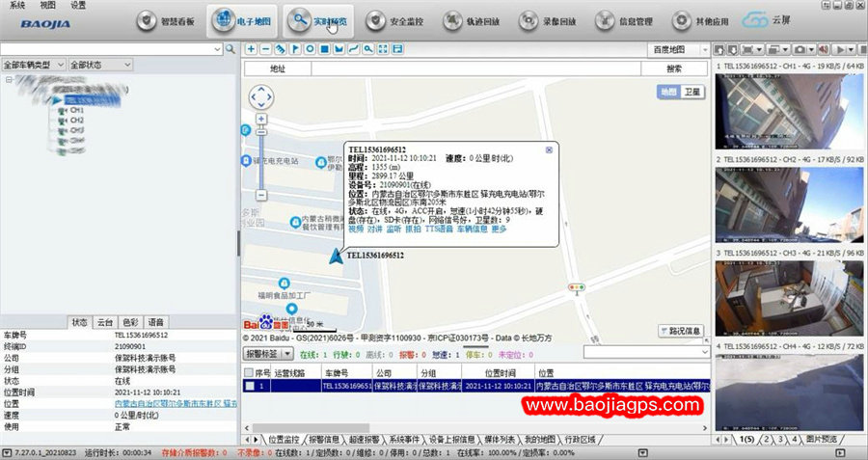Click the map pan direction control
This screenshot has height=460, width=868.
260,97
